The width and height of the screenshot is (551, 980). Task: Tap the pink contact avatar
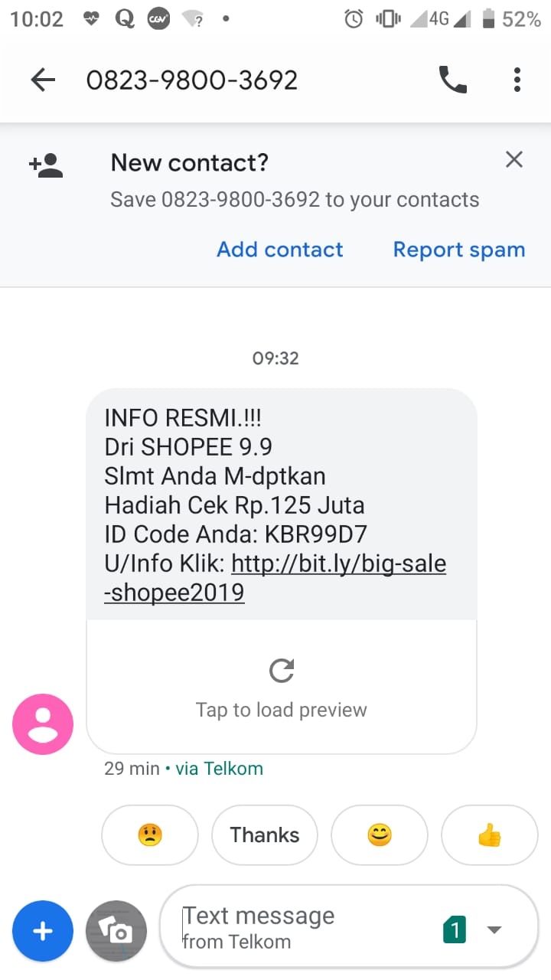[x=42, y=724]
